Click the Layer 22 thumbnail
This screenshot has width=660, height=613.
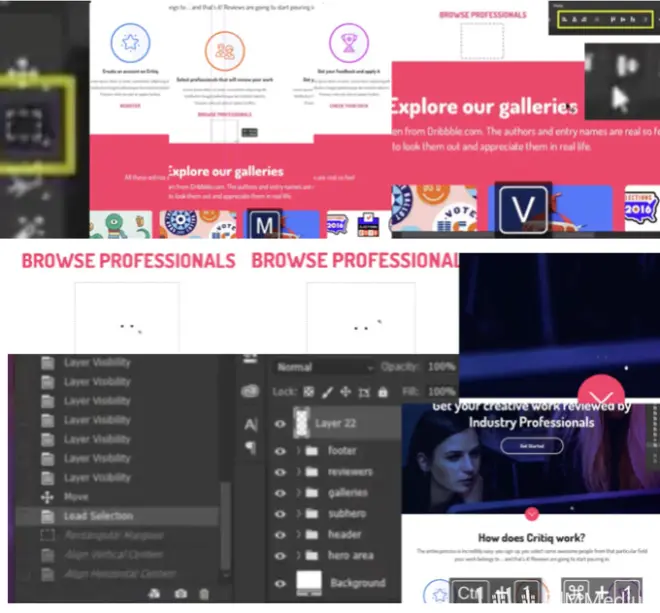[x=301, y=423]
